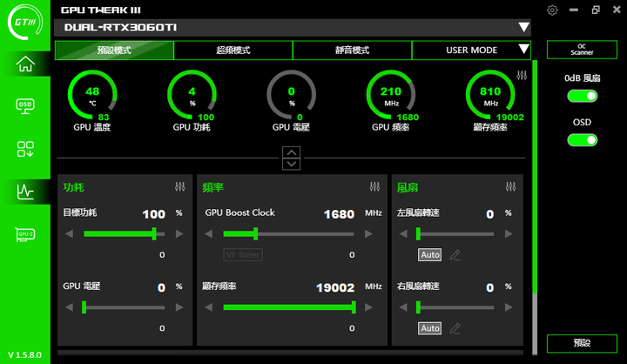
Task: Increase GPU 電壓 with right arrow
Action: coord(179,307)
